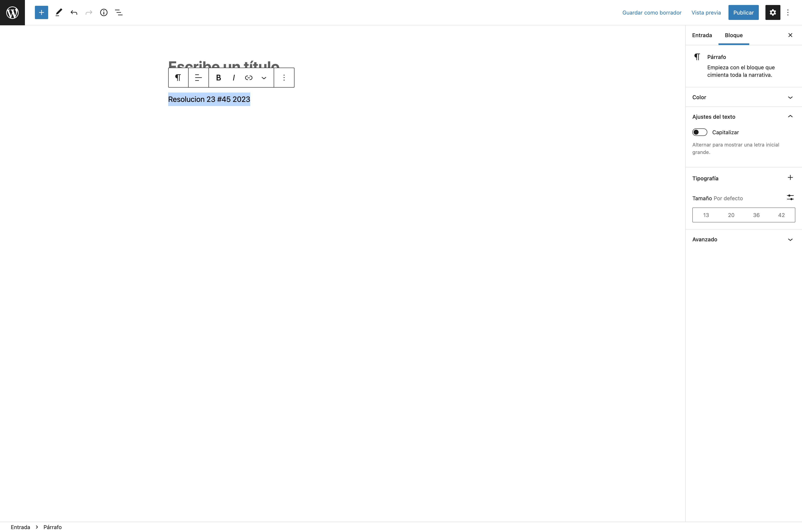Click Párrafo in the bottom breadcrumb
802x532 pixels.
tap(53, 527)
